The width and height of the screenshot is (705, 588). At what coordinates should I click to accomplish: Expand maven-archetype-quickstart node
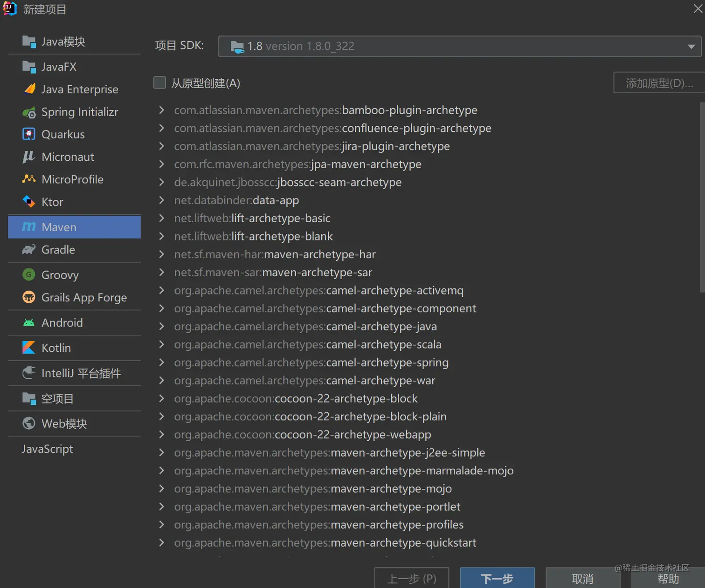pos(161,542)
